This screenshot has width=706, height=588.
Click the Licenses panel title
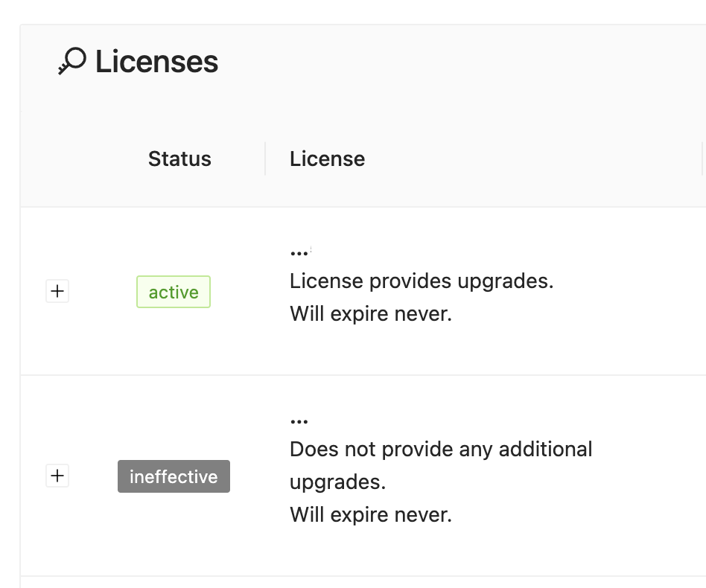156,61
